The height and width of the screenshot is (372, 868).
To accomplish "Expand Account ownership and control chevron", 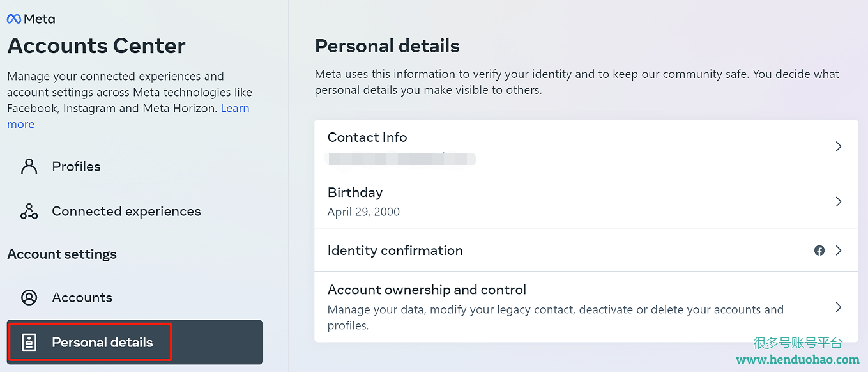I will [839, 307].
